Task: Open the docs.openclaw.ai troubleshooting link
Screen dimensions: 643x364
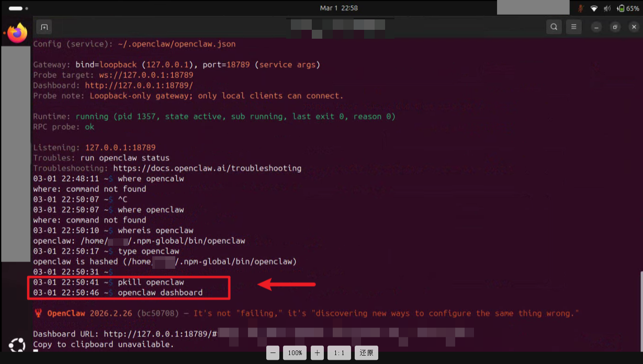Action: coord(207,168)
